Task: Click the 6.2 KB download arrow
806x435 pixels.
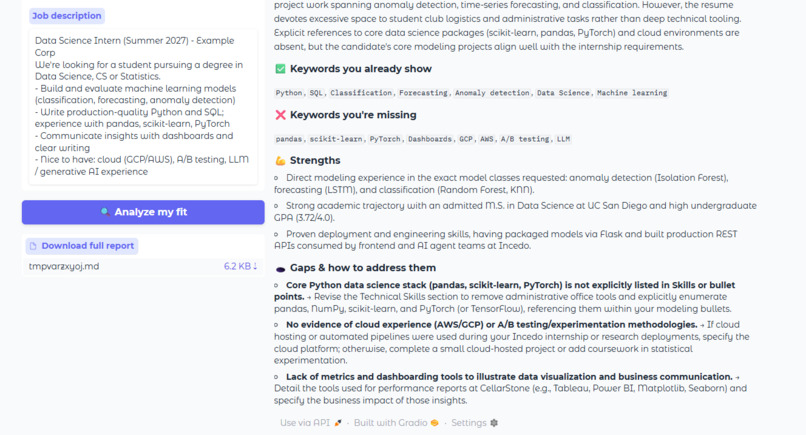Action: (x=240, y=266)
